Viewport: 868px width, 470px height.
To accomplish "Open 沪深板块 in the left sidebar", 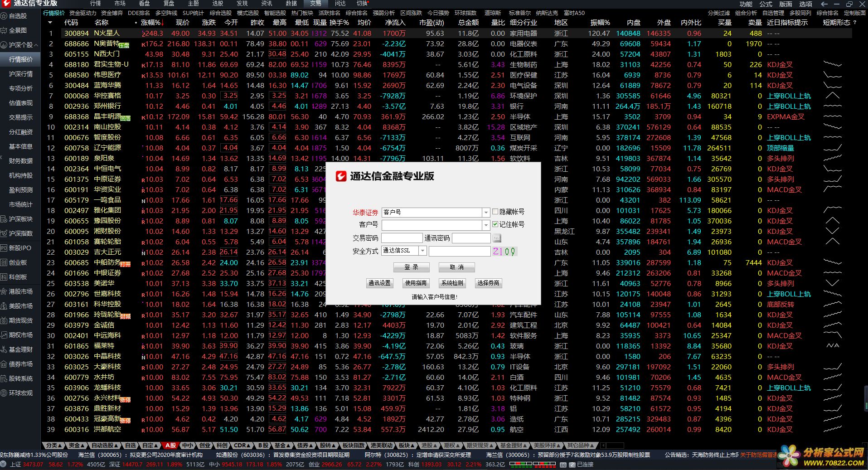I will coord(21,219).
